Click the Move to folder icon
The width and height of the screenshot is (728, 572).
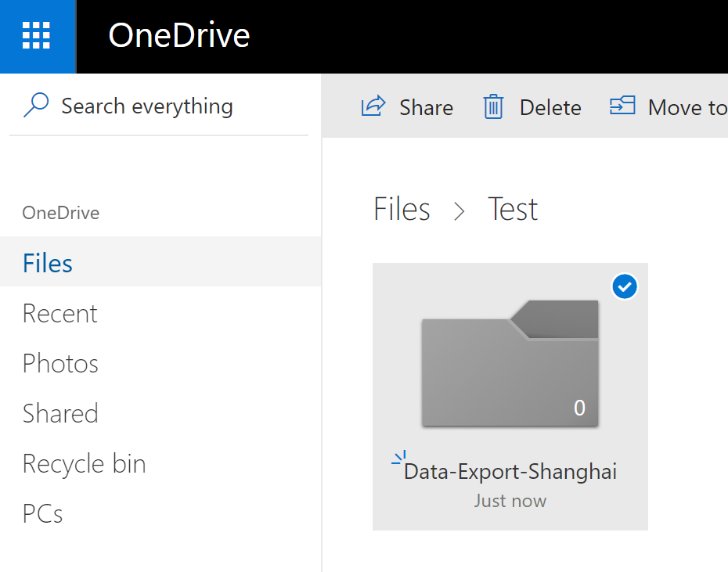(622, 106)
